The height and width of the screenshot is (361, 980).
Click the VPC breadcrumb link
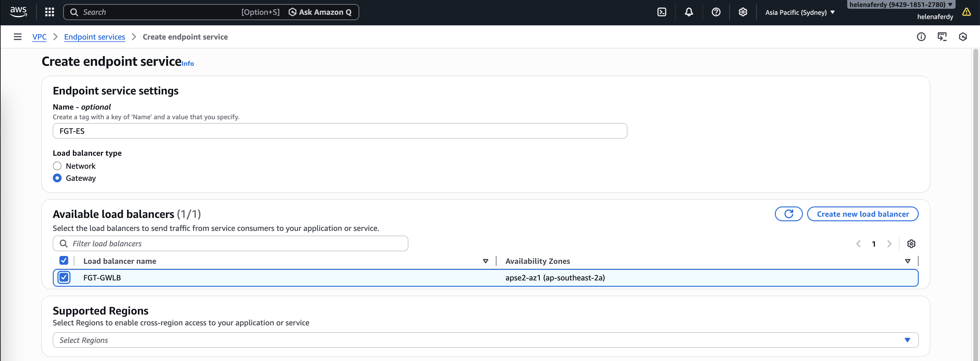click(39, 37)
